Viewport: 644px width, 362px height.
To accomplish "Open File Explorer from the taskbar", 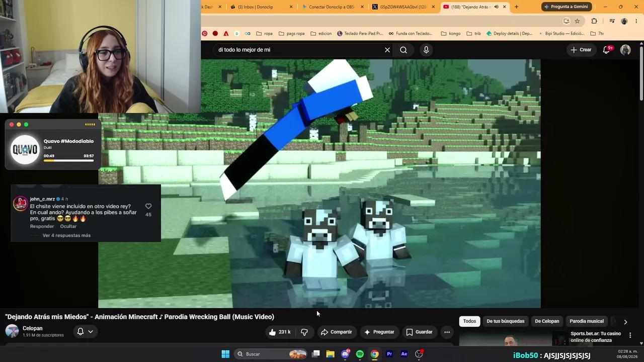I will 330,354.
